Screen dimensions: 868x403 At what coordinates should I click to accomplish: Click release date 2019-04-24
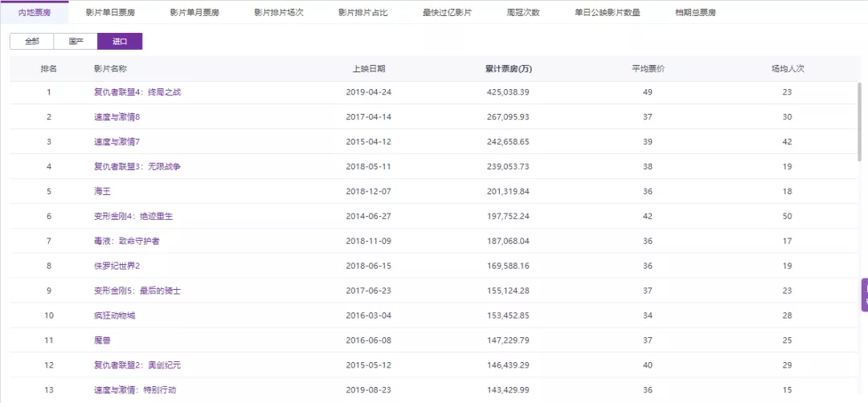point(369,92)
